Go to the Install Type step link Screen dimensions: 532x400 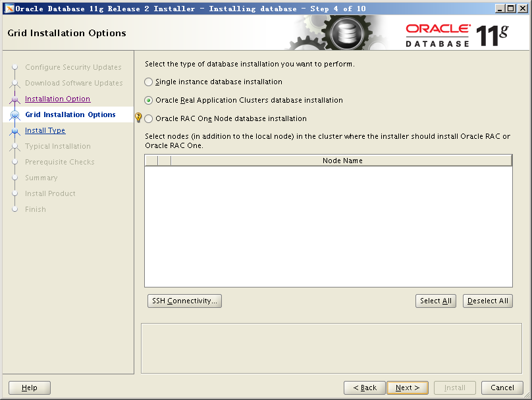pos(45,131)
